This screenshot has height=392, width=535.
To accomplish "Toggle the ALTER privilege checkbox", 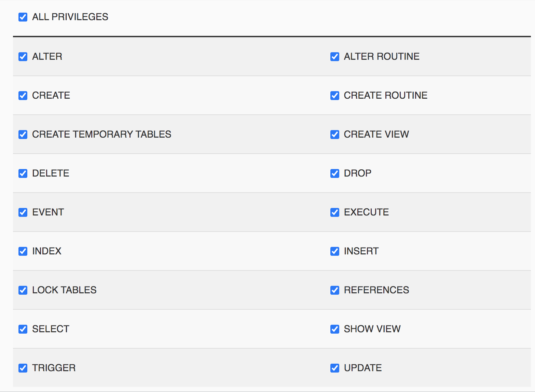I will tap(23, 57).
